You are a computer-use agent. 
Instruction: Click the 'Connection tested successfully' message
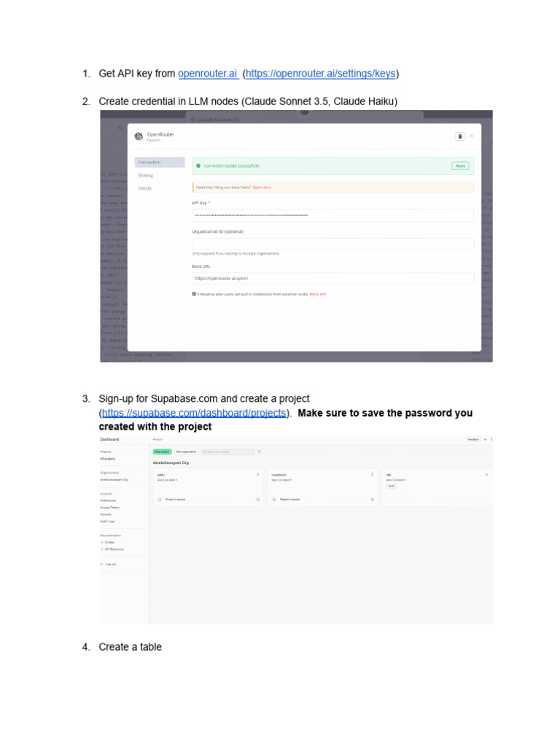pos(231,166)
